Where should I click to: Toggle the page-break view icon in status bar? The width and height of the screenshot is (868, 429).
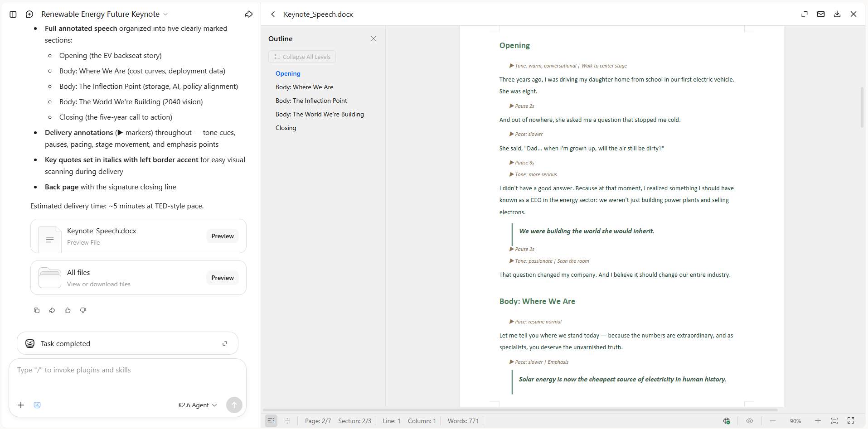tap(287, 421)
